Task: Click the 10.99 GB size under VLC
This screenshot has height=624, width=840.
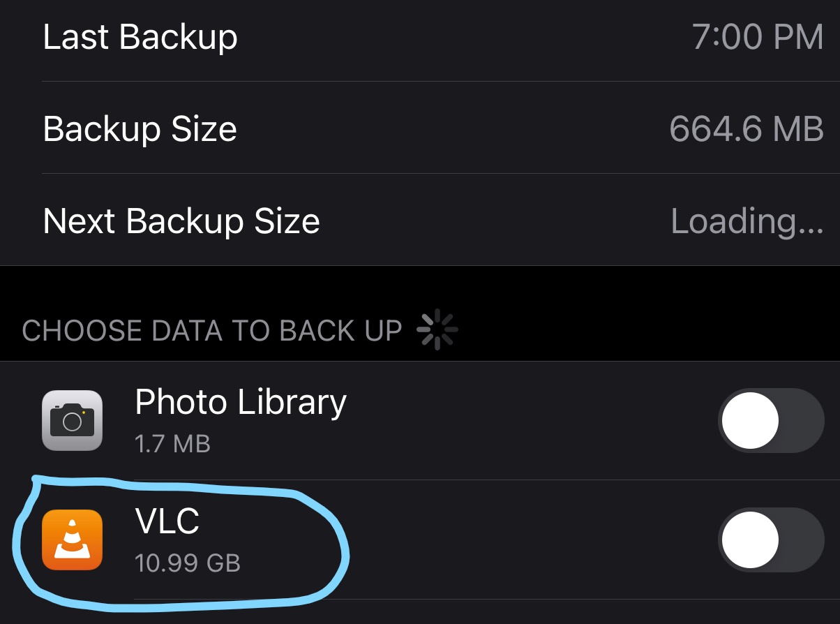Action: tap(187, 563)
